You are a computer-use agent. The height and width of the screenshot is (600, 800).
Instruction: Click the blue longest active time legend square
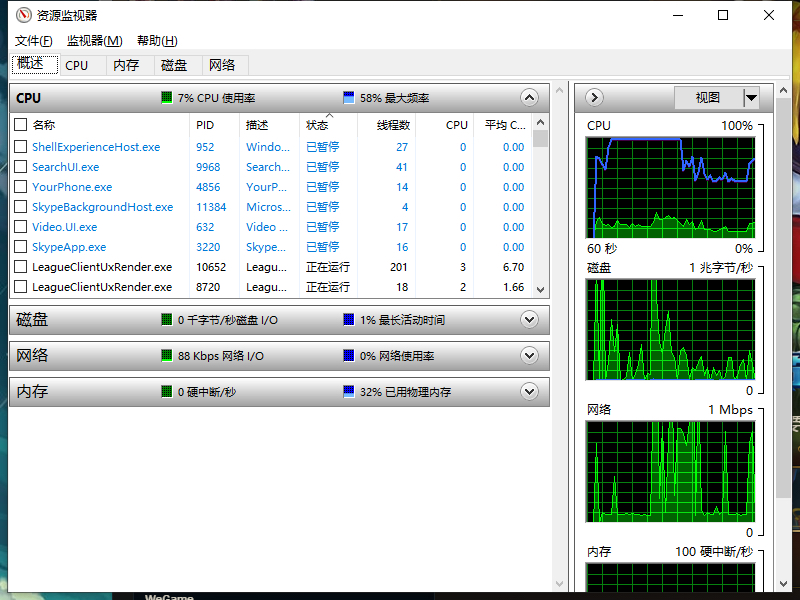pos(349,320)
